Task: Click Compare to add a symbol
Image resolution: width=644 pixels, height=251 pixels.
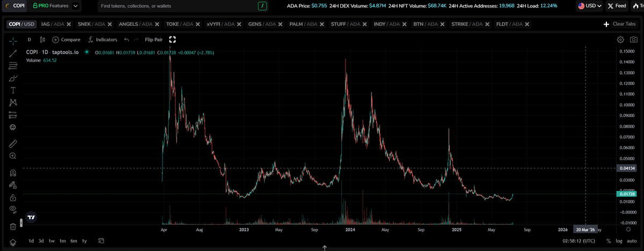Action: tap(67, 40)
